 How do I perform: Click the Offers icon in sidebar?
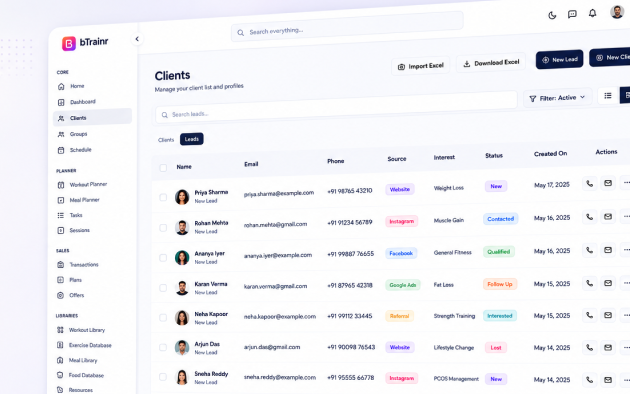(60, 295)
